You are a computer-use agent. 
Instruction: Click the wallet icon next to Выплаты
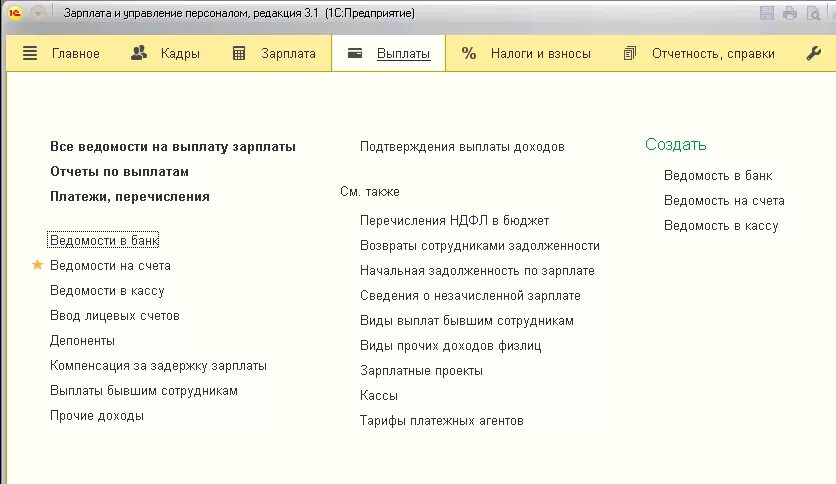[x=355, y=53]
